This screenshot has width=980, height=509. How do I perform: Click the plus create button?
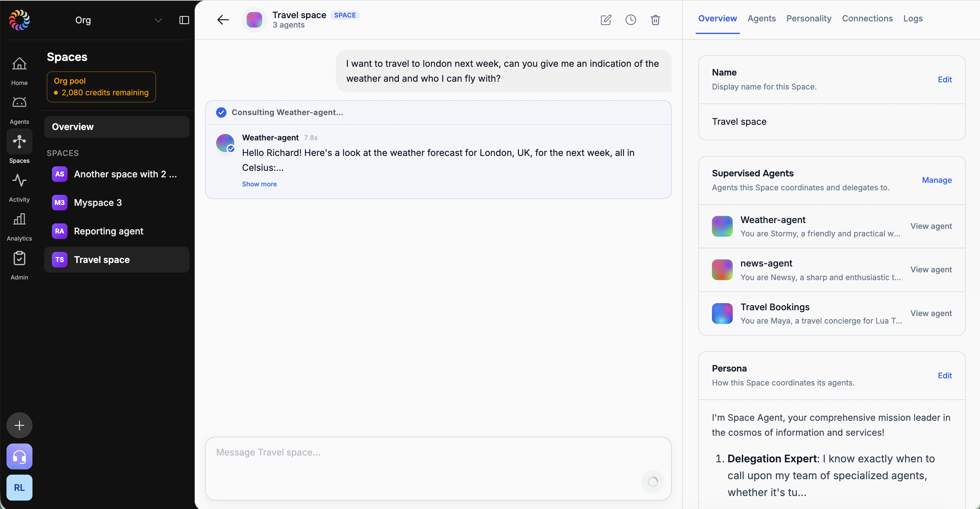click(19, 425)
